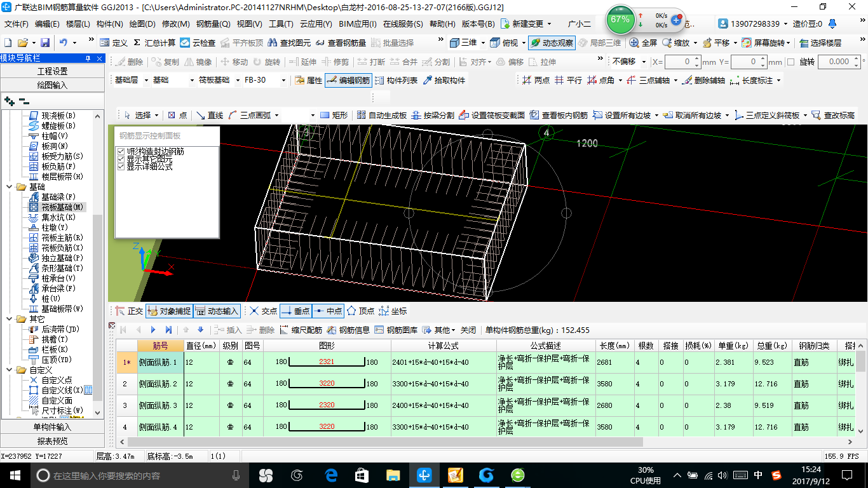Activate 动态观察 dynamic orbit view

pos(552,43)
